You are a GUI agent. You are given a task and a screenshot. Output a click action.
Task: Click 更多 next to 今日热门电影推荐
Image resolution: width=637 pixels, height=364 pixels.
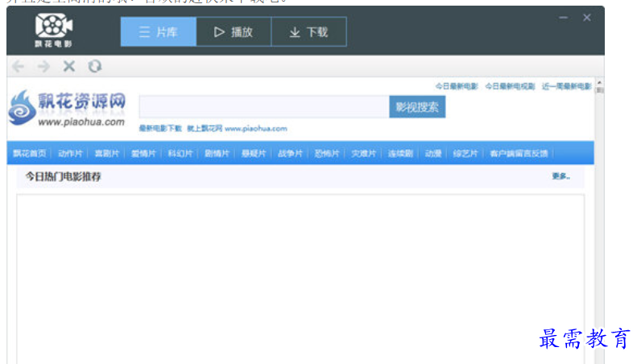click(560, 176)
